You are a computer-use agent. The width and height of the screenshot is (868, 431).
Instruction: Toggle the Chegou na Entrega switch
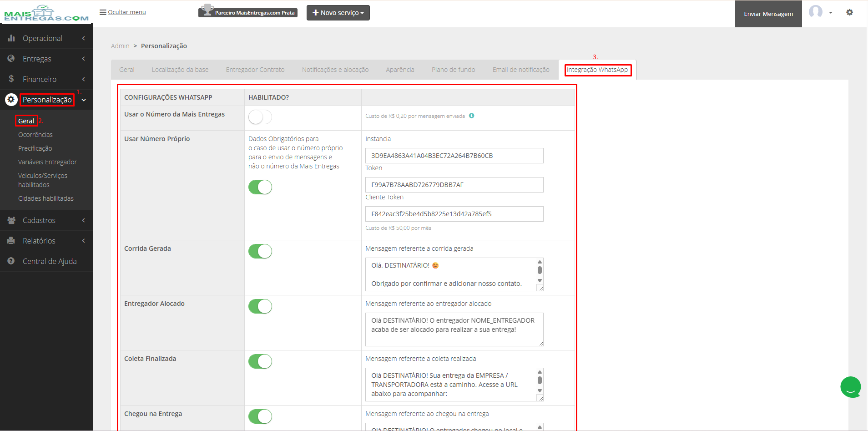(260, 416)
